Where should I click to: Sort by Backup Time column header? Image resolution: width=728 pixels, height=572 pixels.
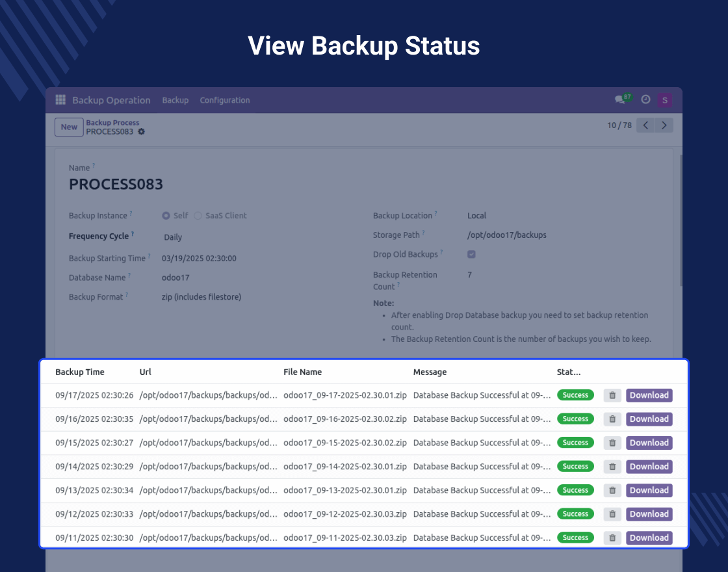pyautogui.click(x=80, y=372)
